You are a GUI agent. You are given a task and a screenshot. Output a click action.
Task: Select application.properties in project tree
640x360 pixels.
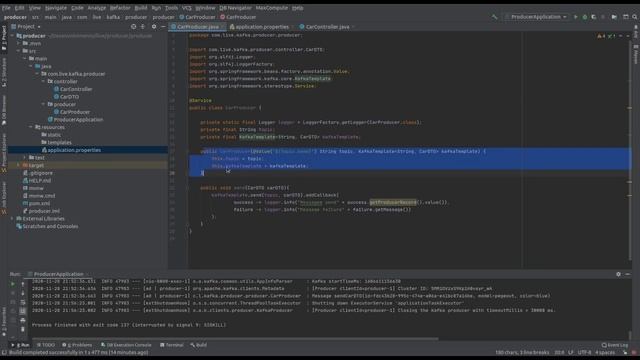pyautogui.click(x=74, y=150)
